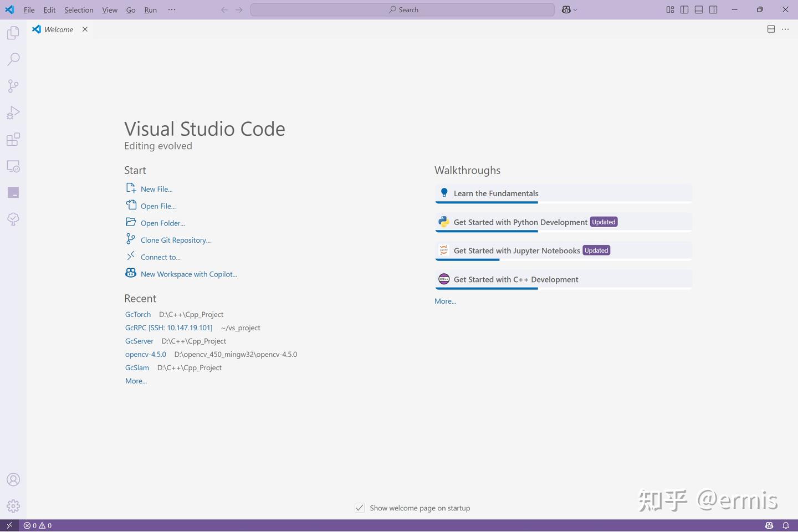
Task: Click the Manage gear icon
Action: [x=13, y=506]
